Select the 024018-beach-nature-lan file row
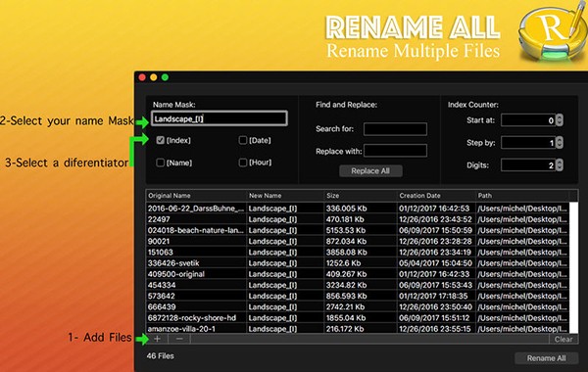This screenshot has height=372, width=588. pos(358,230)
